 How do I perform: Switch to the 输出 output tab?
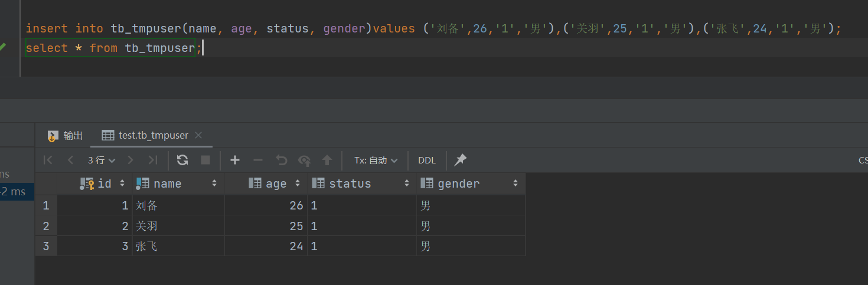tap(66, 135)
